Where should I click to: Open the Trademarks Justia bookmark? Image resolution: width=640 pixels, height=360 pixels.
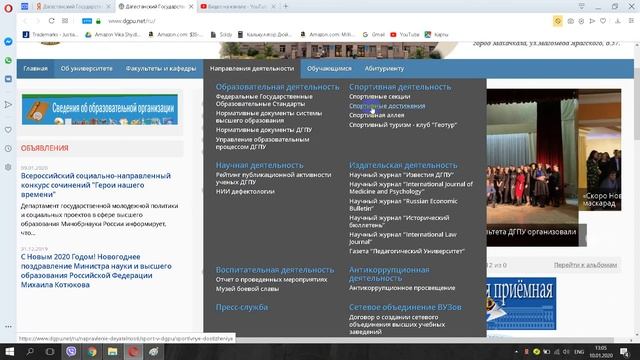(x=51, y=35)
